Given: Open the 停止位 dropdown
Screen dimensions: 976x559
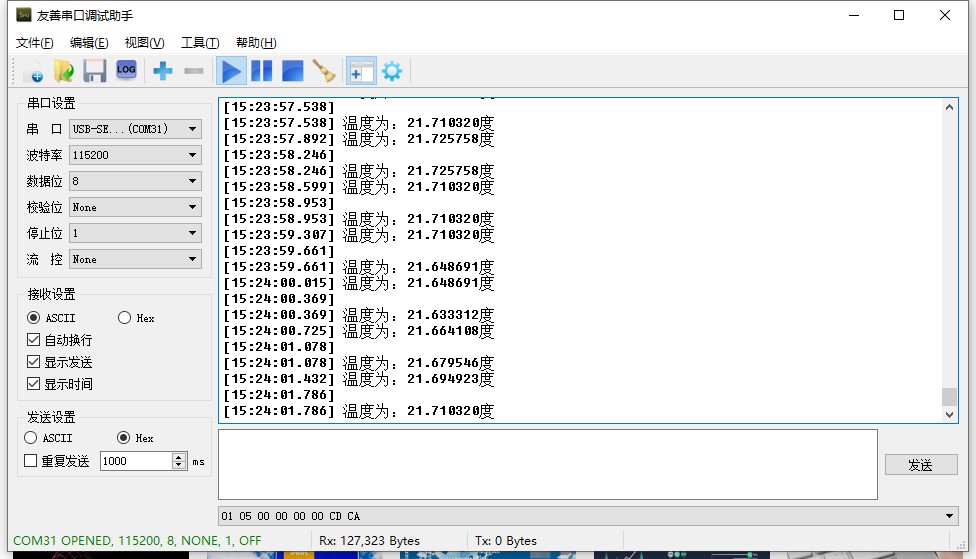Looking at the screenshot, I should (x=135, y=233).
